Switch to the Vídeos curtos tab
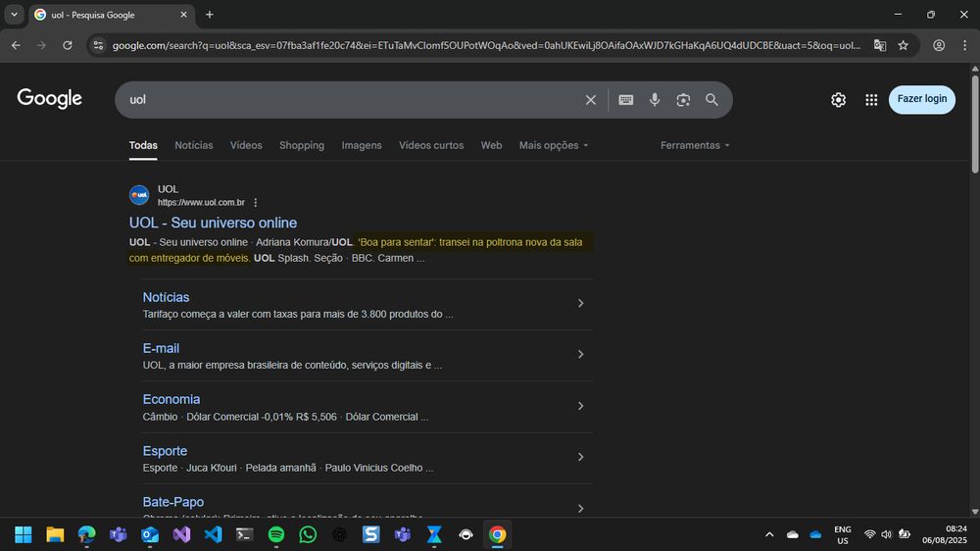 click(431, 145)
